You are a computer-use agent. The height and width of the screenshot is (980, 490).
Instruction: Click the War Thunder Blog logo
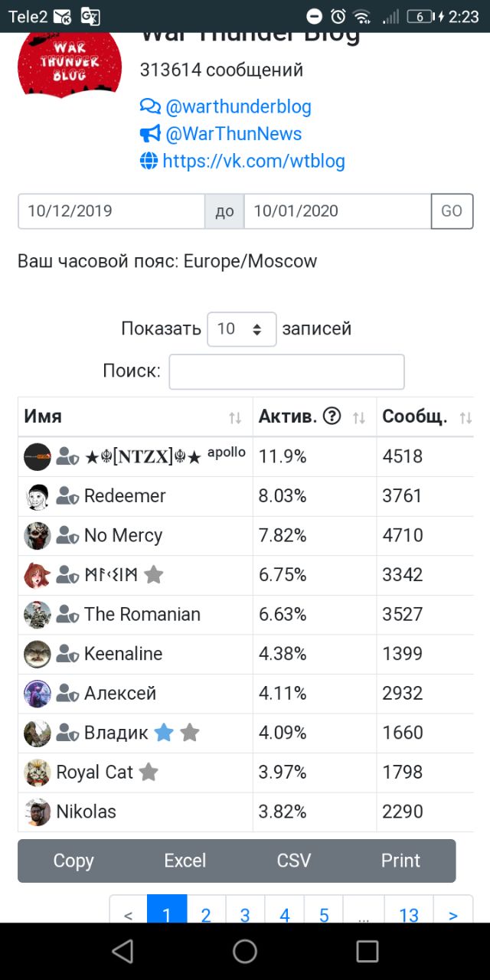[x=69, y=63]
